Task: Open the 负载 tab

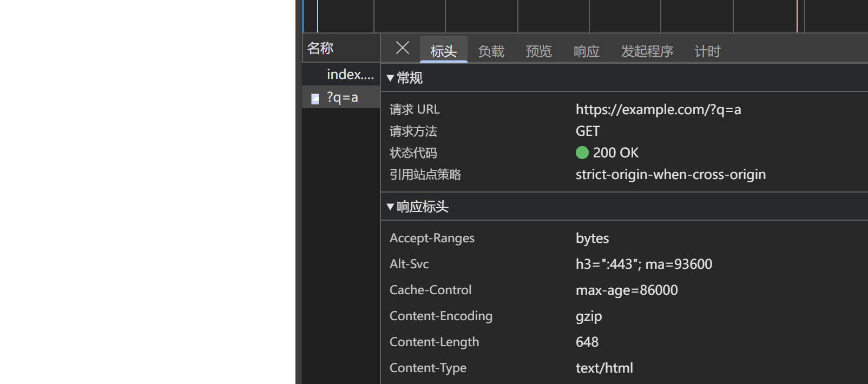Action: pyautogui.click(x=491, y=51)
